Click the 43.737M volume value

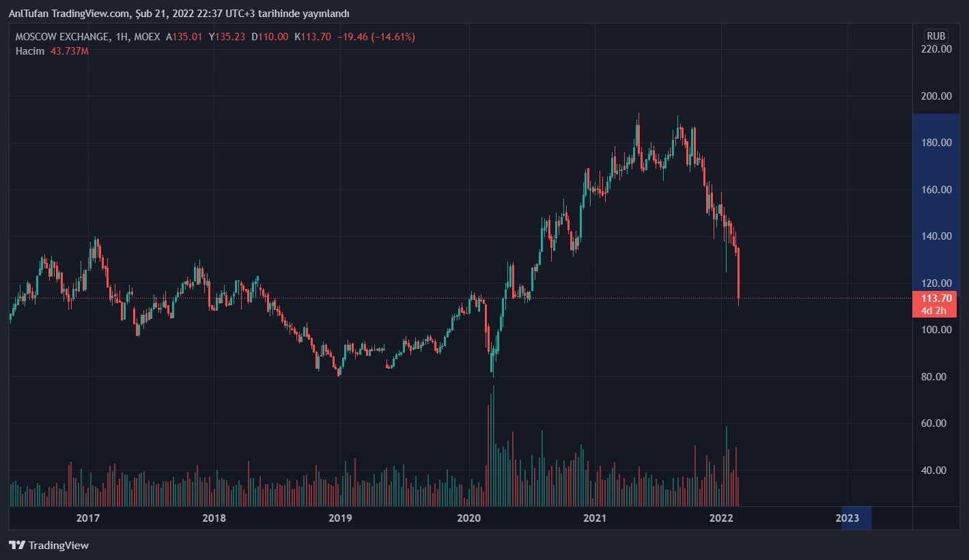point(70,51)
